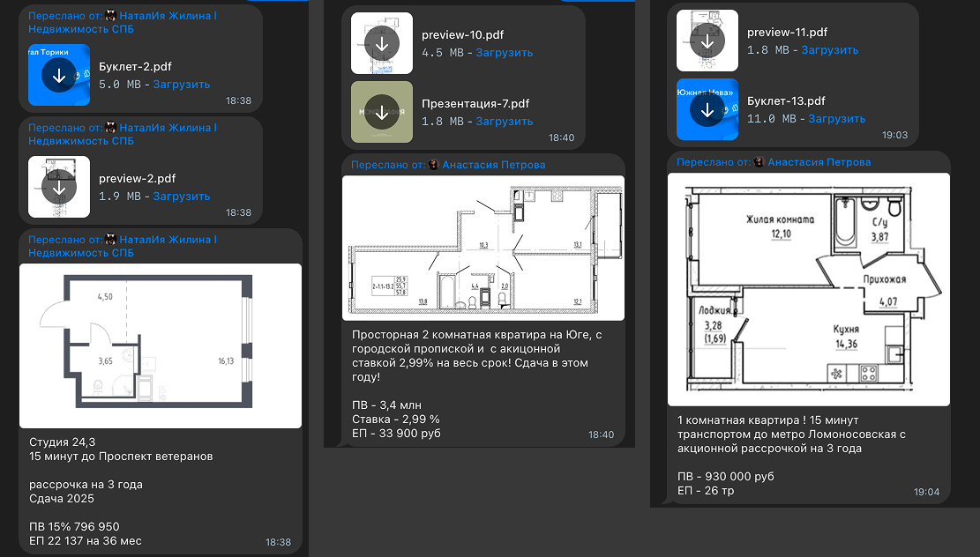Click file name preview-10.pdf
This screenshot has width=980, height=557.
(x=462, y=35)
